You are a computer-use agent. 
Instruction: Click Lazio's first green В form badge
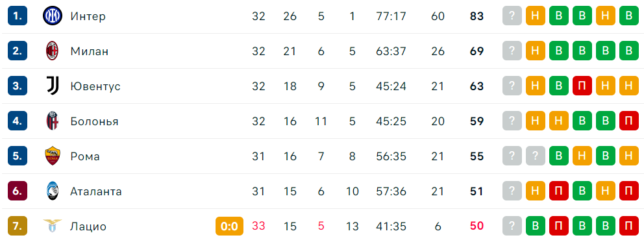tap(536, 226)
